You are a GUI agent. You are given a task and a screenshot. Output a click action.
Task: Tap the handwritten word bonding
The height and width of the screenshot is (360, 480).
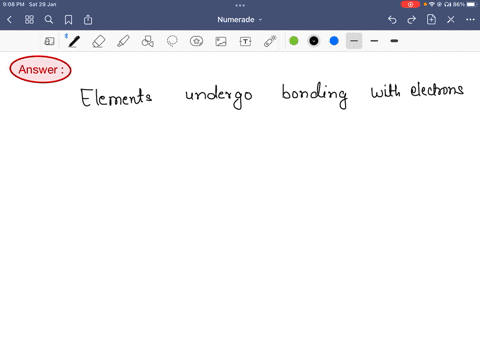tap(314, 95)
